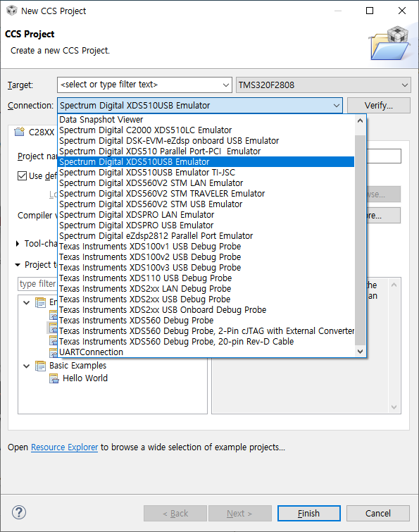Image resolution: width=419 pixels, height=532 pixels.
Task: Toggle the Use default location checkbox
Action: click(x=22, y=175)
